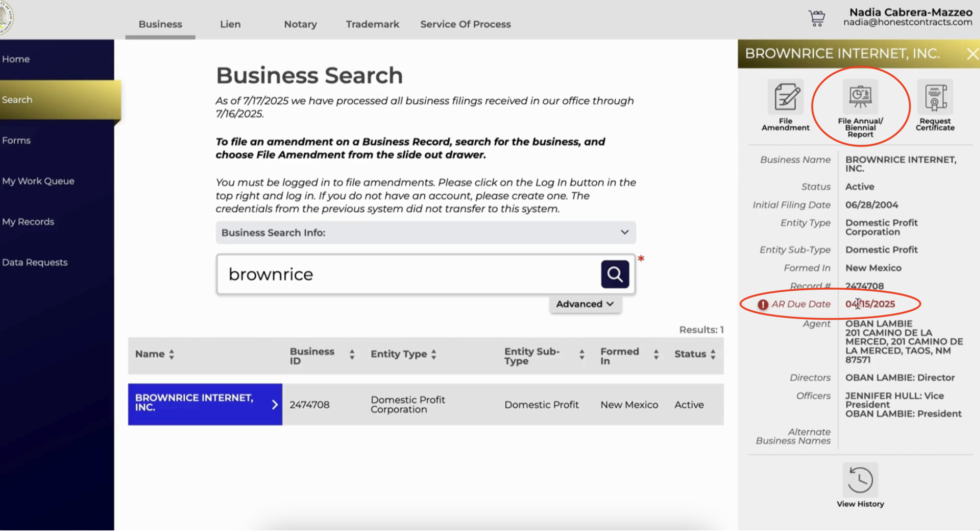Click the Business Search heading

[x=309, y=75]
